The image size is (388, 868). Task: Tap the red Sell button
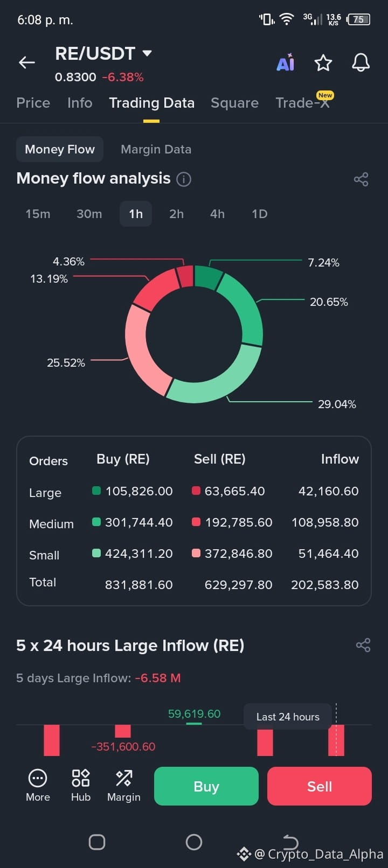pos(320,786)
